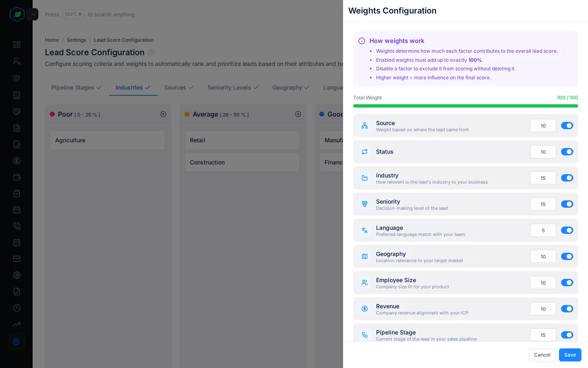Click the target icon in sidebar
Image resolution: width=588 pixels, height=368 pixels.
pyautogui.click(x=17, y=275)
